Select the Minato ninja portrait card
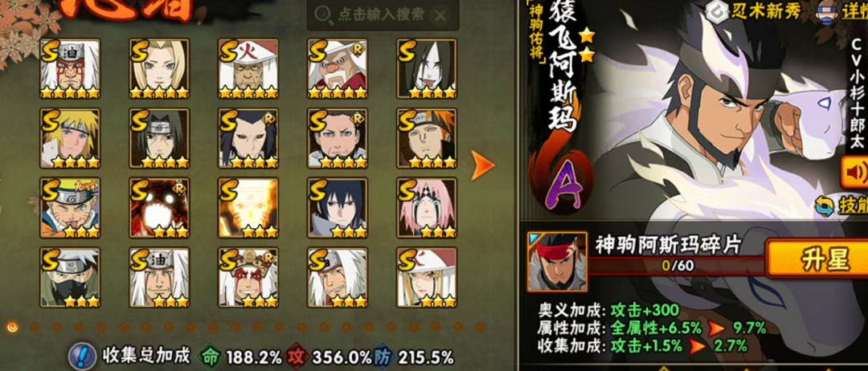The image size is (868, 371). tap(70, 138)
